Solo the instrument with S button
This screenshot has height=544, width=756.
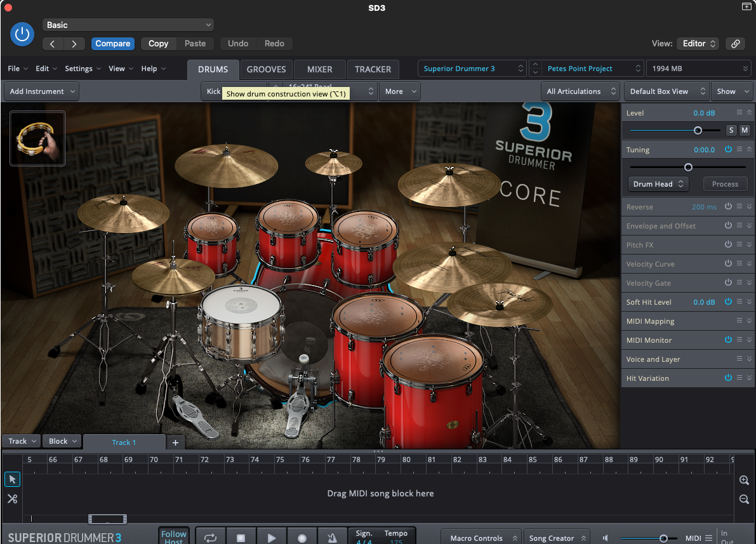731,130
